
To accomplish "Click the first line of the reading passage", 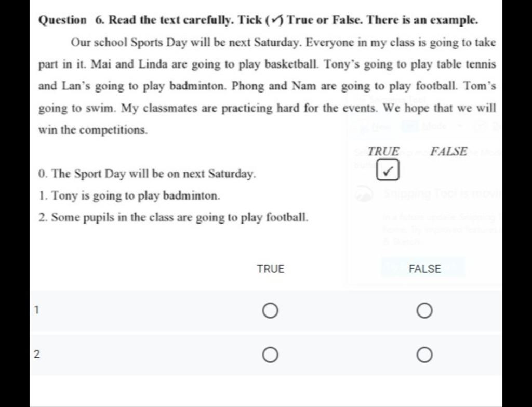I will [283, 43].
